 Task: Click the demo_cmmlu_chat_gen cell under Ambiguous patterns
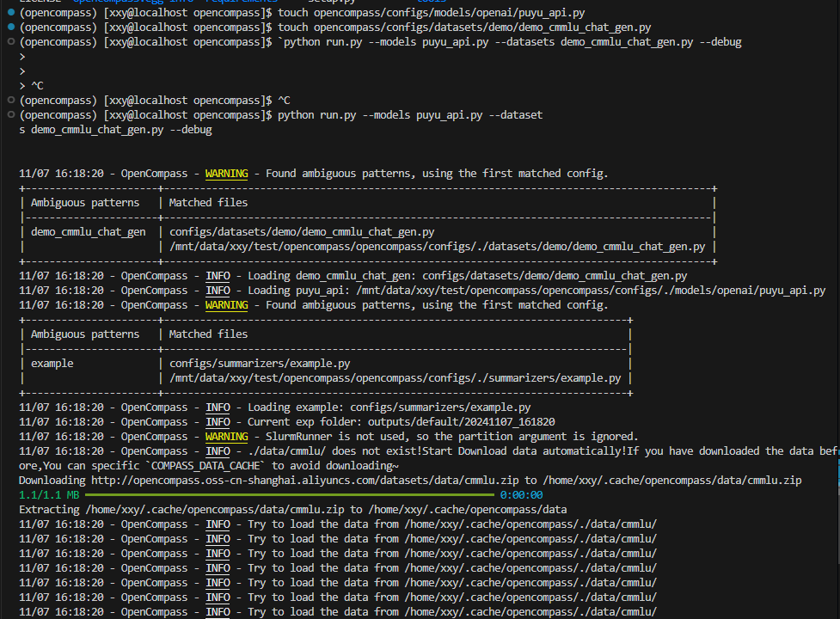tap(89, 232)
